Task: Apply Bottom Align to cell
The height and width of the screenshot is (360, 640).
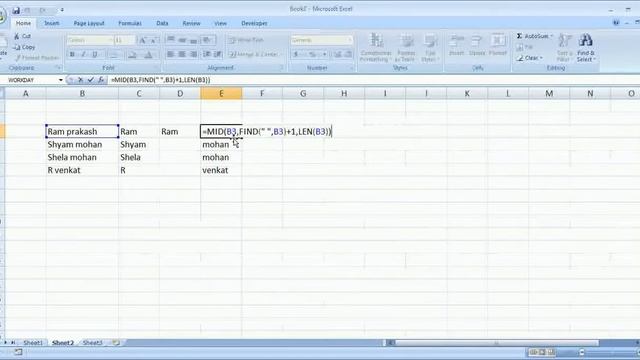Action: (193, 40)
